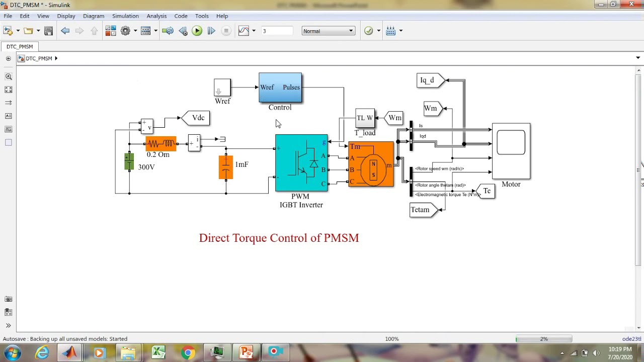Select the Annotation text tool
Screen dimensions: 644x362
click(9, 116)
